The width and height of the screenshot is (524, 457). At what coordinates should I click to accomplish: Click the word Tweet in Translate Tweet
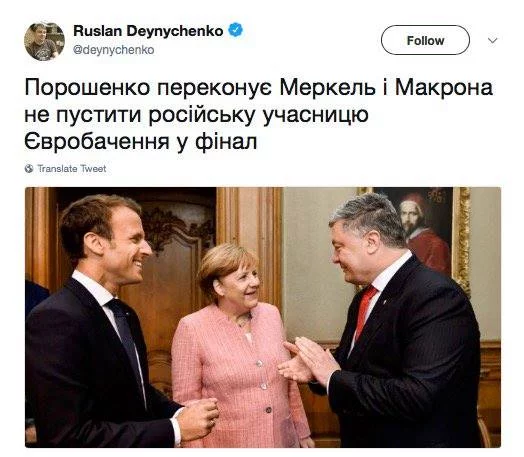click(93, 169)
